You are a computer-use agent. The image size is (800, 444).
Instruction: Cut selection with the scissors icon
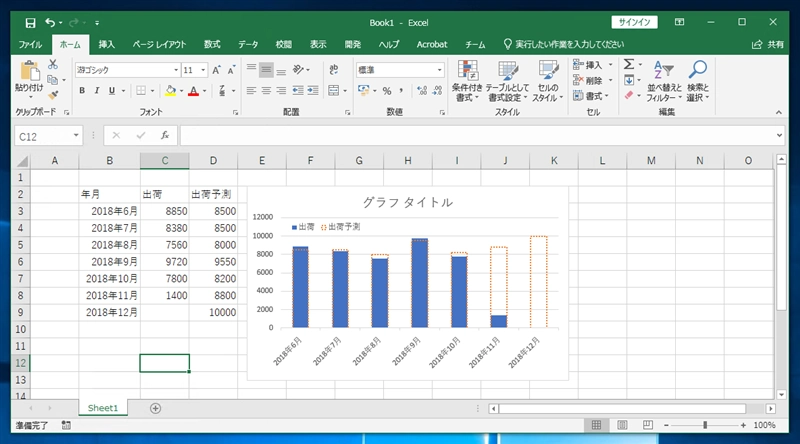[x=53, y=65]
